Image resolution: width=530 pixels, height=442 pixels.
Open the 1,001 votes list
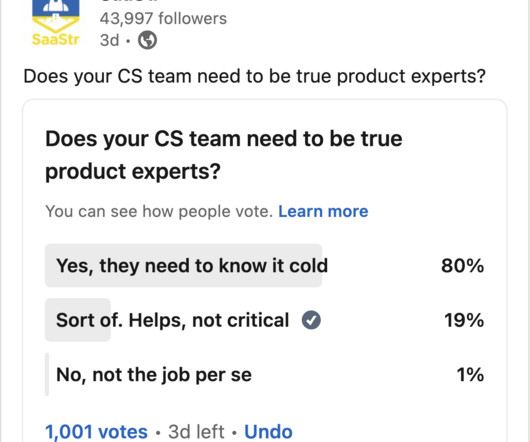96,432
